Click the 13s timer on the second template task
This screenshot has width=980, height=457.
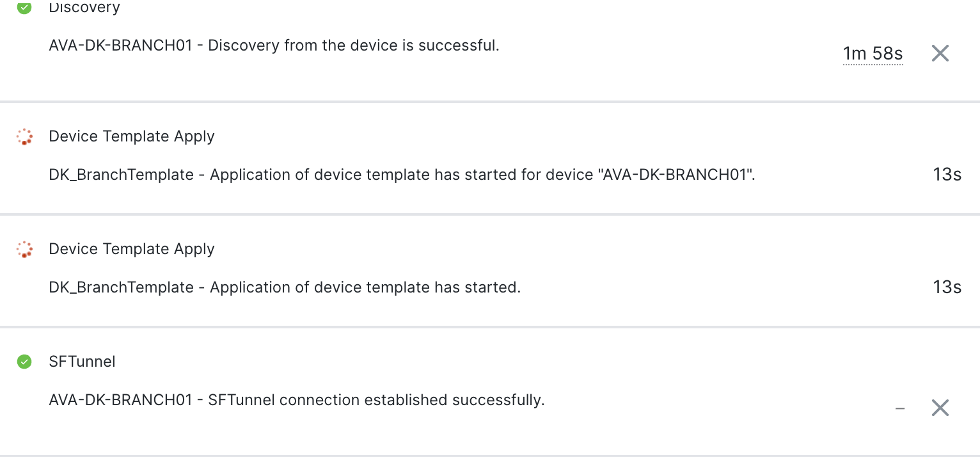[946, 287]
